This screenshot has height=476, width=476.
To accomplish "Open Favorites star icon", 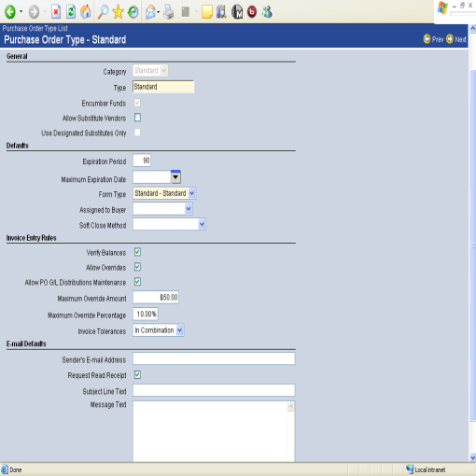I will [x=118, y=12].
